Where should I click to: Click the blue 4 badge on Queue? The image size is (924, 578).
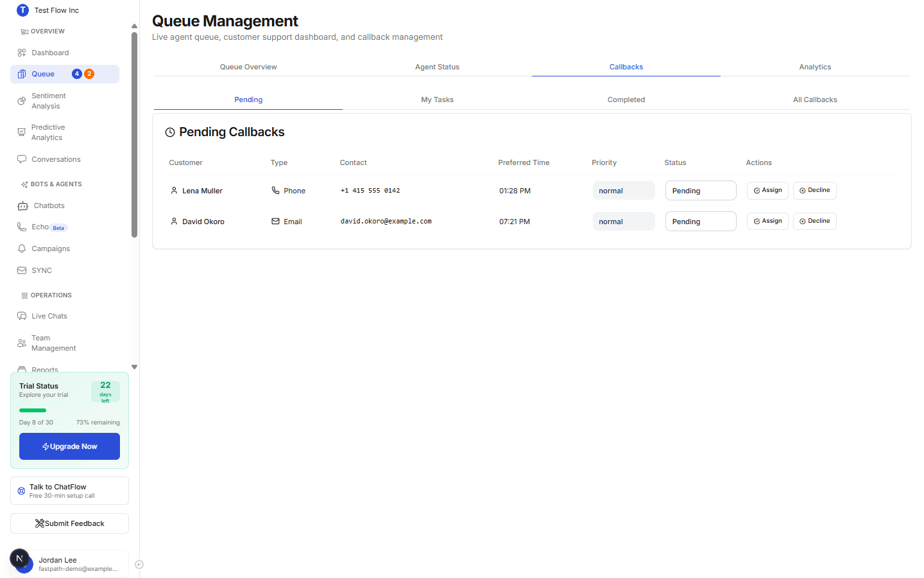(77, 74)
